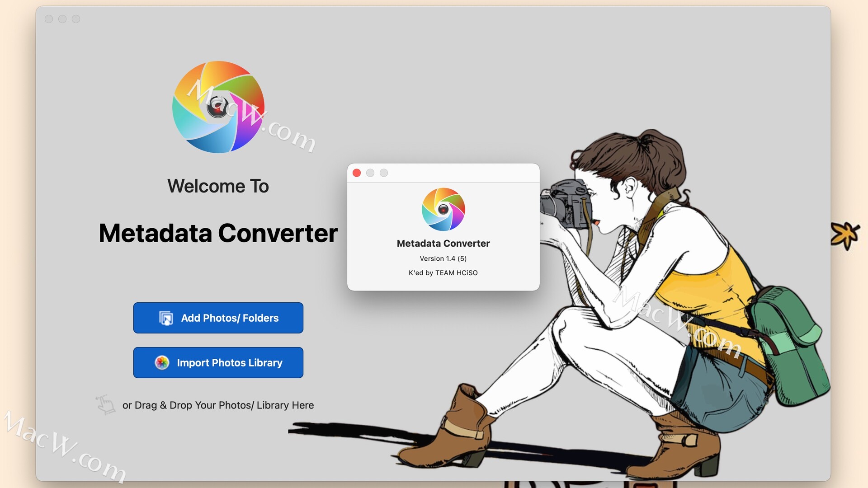This screenshot has height=488, width=868.
Task: Click the title bar of the About dialog
Action: (x=452, y=173)
